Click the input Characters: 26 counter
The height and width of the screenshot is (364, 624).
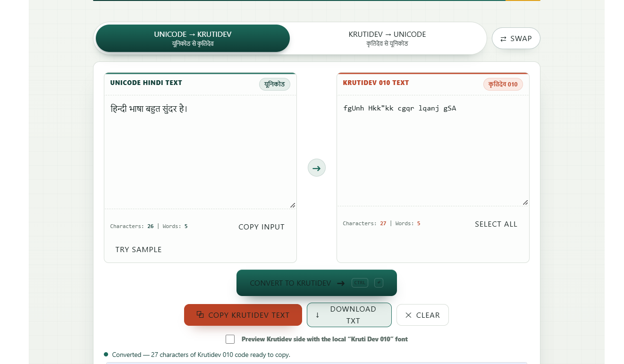(132, 226)
